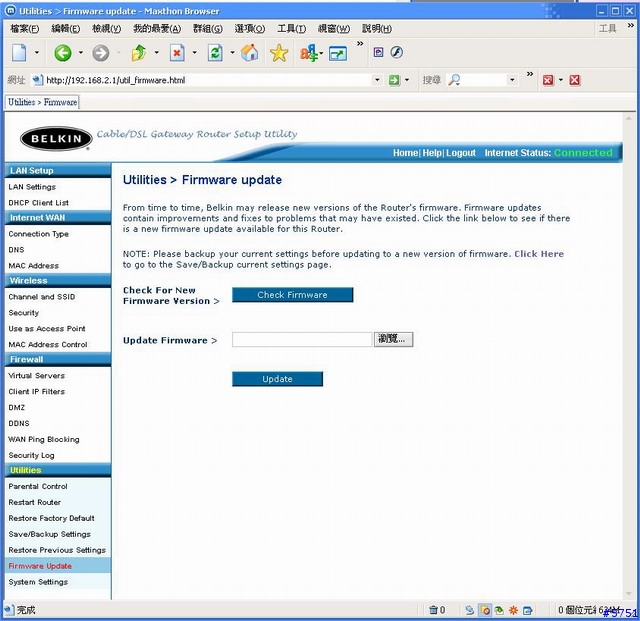Open the 說明(H) menu
640x621 pixels.
click(x=377, y=29)
